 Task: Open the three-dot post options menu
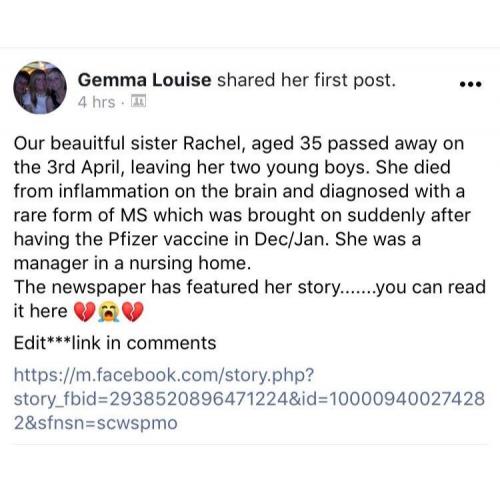point(470,84)
